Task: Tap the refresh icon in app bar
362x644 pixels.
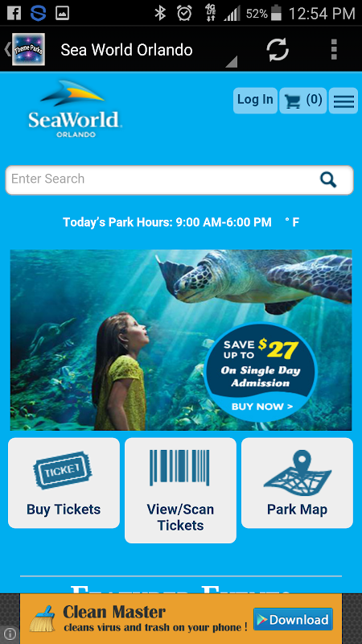Action: coord(278,50)
